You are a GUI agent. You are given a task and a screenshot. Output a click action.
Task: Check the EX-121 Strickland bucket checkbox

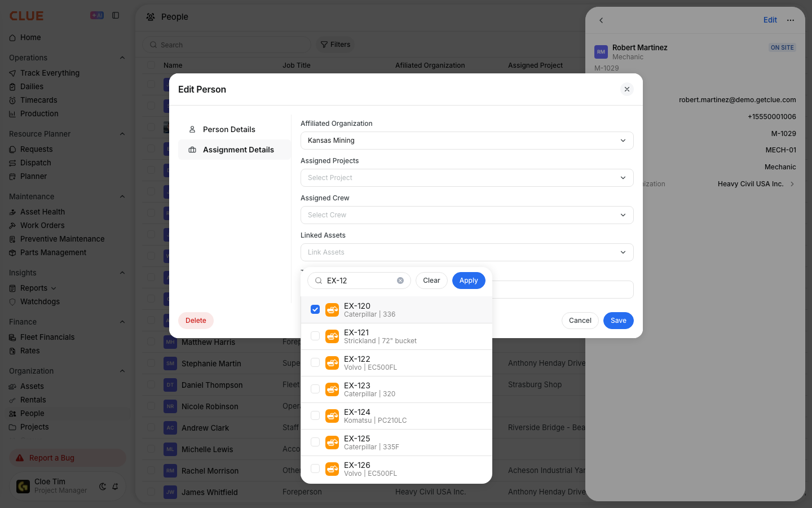point(315,336)
